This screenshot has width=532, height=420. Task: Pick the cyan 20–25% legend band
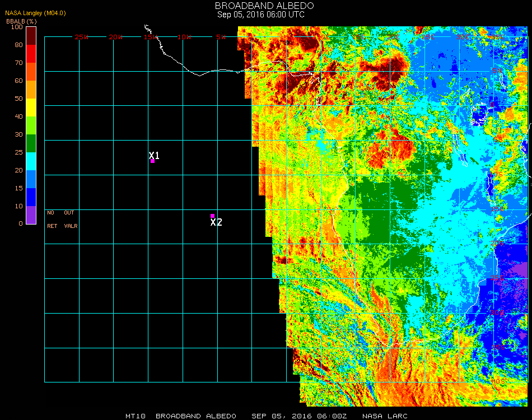tap(31, 161)
